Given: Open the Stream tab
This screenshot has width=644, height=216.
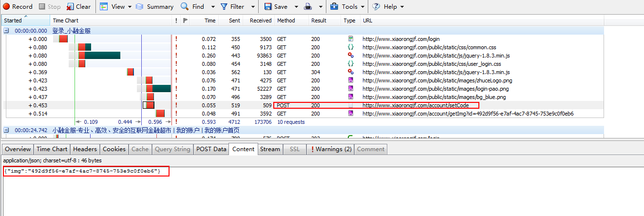Looking at the screenshot, I should [x=270, y=149].
